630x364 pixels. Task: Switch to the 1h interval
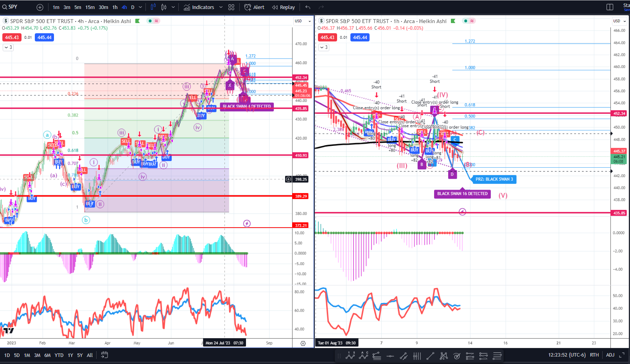click(115, 7)
